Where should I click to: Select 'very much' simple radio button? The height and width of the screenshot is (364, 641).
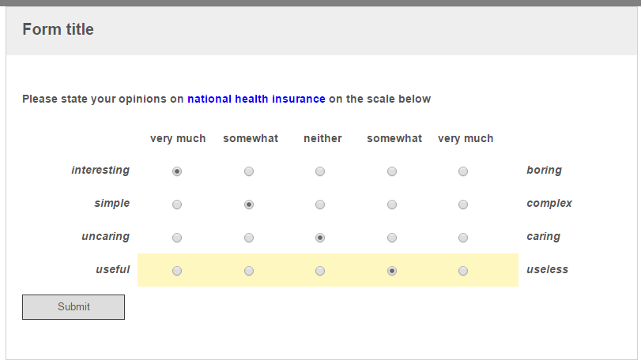pyautogui.click(x=177, y=205)
